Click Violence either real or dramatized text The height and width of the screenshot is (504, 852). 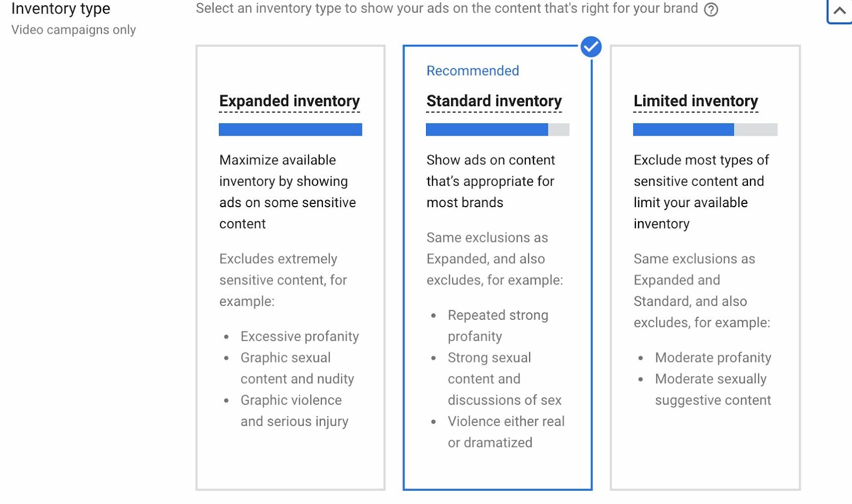pyautogui.click(x=506, y=432)
